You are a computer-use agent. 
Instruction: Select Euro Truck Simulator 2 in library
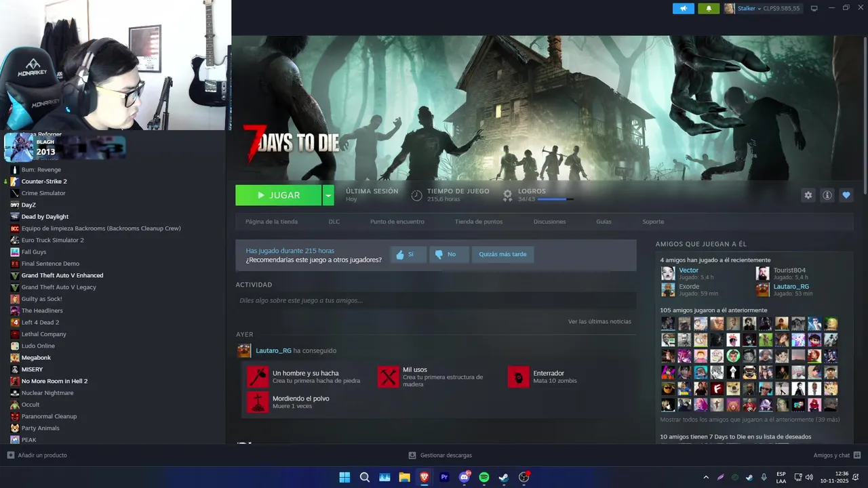point(52,240)
